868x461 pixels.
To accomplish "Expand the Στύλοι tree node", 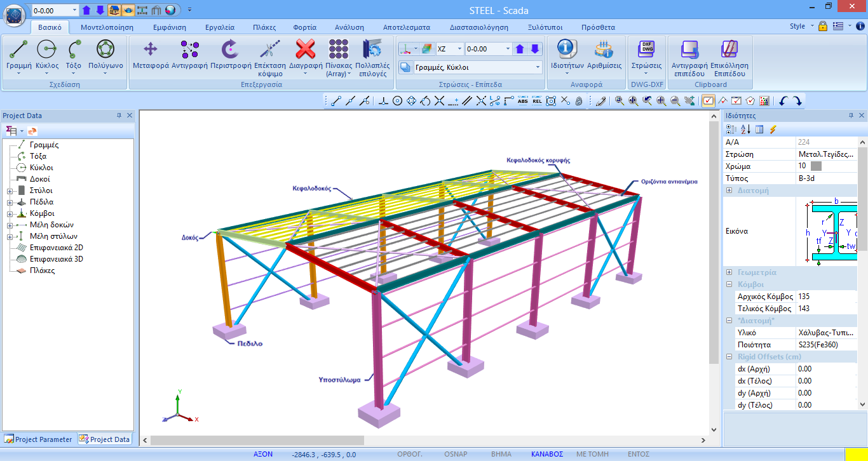I will (10, 190).
